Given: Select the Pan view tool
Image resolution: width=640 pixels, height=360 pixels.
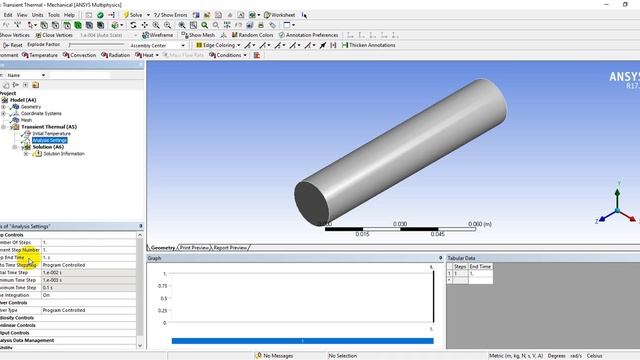Looking at the screenshot, I should tap(144, 25).
